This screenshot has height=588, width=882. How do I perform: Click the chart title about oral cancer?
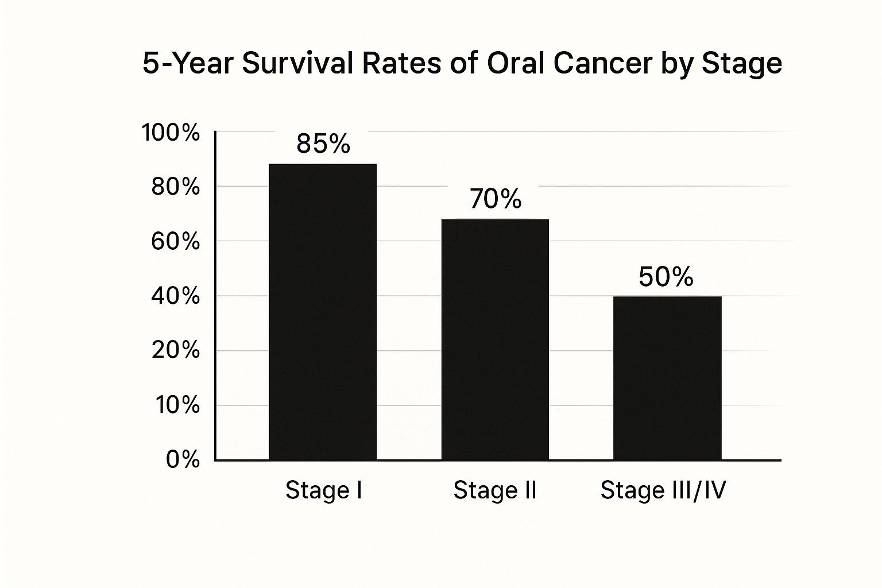[x=462, y=64]
